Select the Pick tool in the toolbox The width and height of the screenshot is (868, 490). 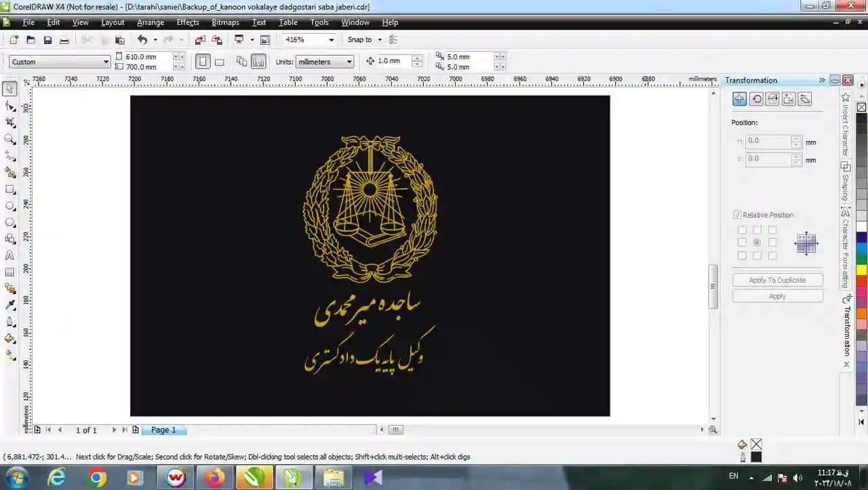click(x=9, y=89)
